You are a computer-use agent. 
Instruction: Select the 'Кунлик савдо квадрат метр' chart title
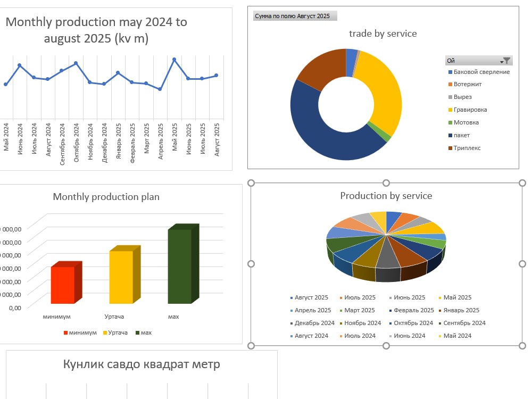click(x=142, y=364)
